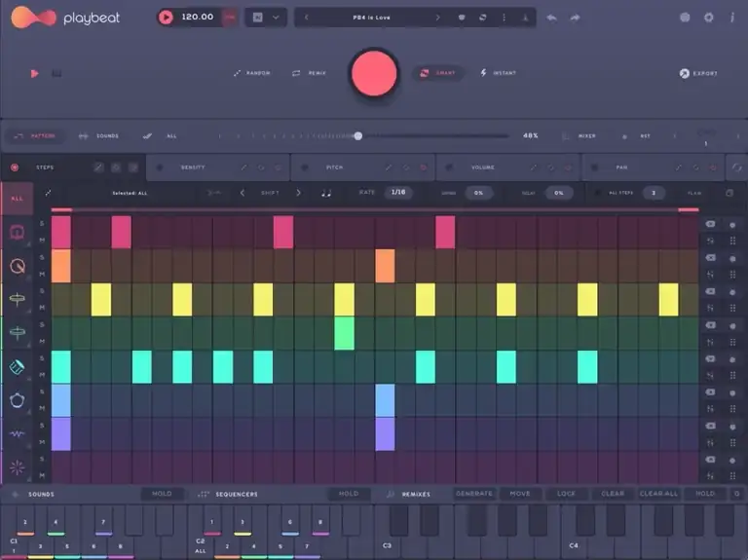Open the dropdown arrow next to tempo

(x=276, y=18)
